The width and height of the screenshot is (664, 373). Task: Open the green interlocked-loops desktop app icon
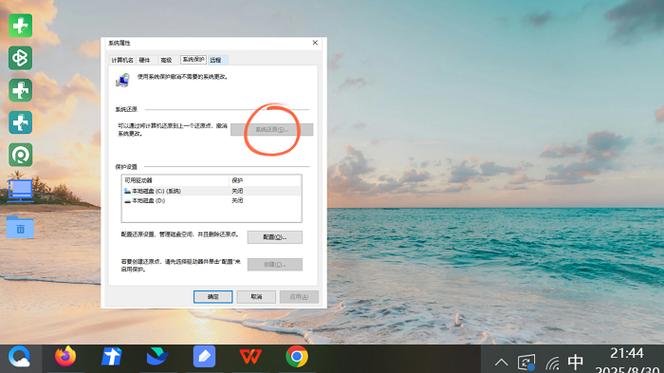pyautogui.click(x=20, y=58)
